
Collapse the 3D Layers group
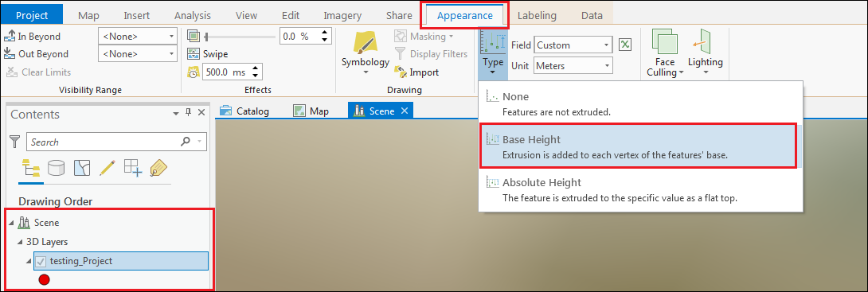21,242
